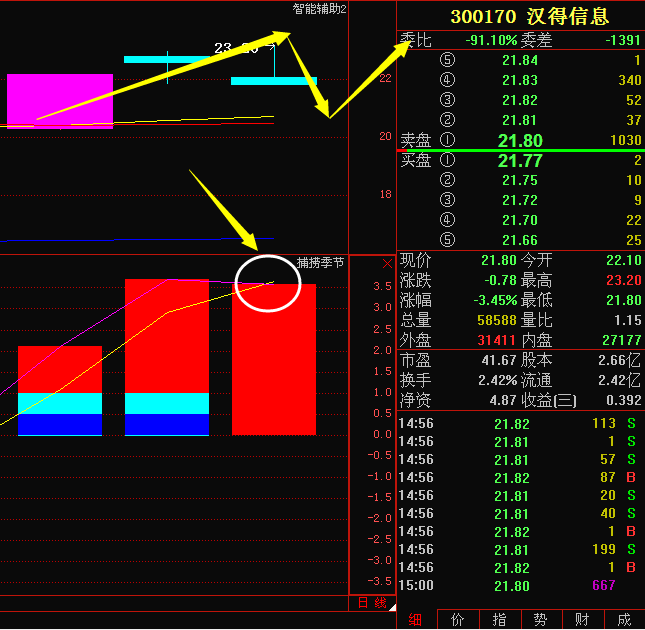This screenshot has width=645, height=630.
Task: Click the 委差 value -1391
Action: [623, 40]
